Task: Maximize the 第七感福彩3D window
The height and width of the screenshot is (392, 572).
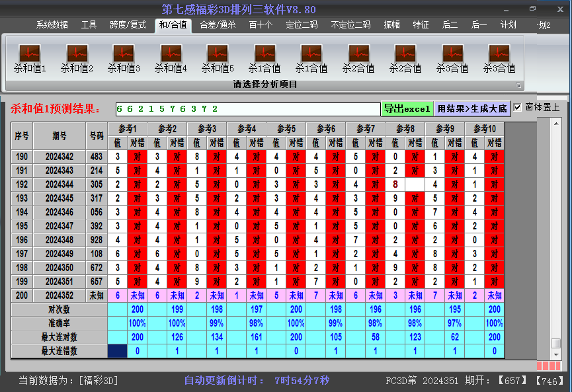Action: pyautogui.click(x=532, y=9)
